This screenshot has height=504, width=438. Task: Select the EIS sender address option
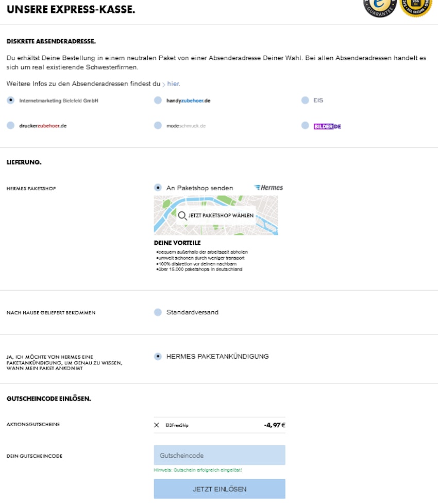coord(305,100)
